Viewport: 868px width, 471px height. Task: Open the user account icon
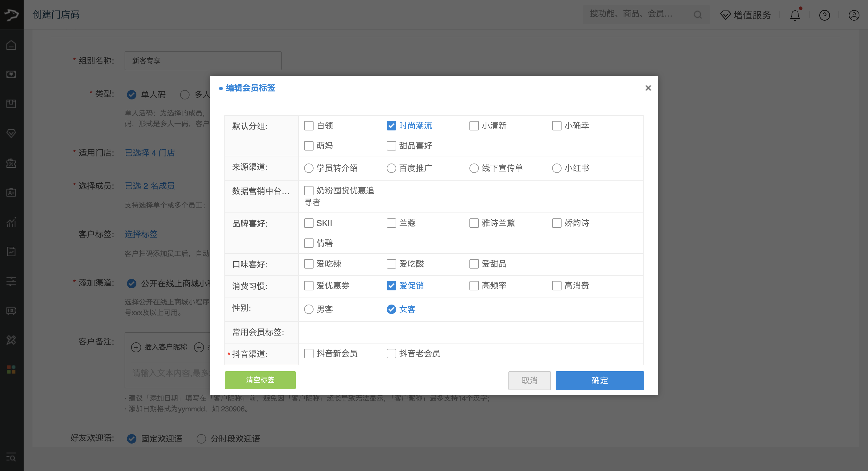(854, 15)
